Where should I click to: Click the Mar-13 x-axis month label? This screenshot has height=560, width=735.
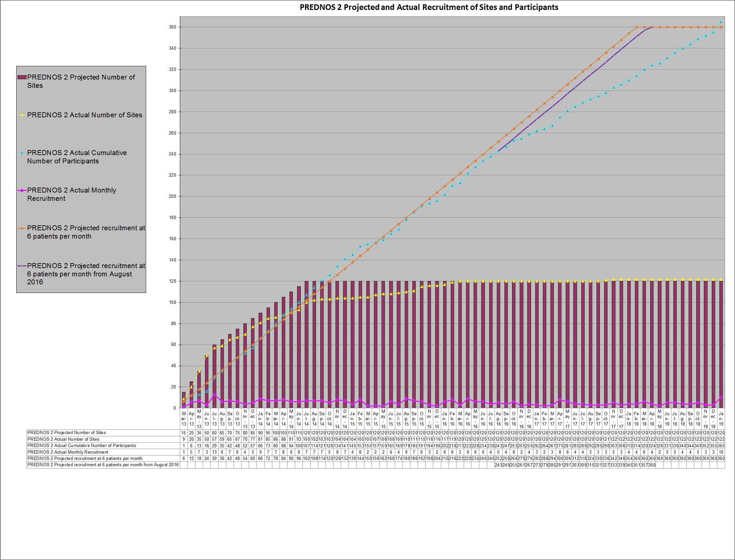(x=184, y=419)
